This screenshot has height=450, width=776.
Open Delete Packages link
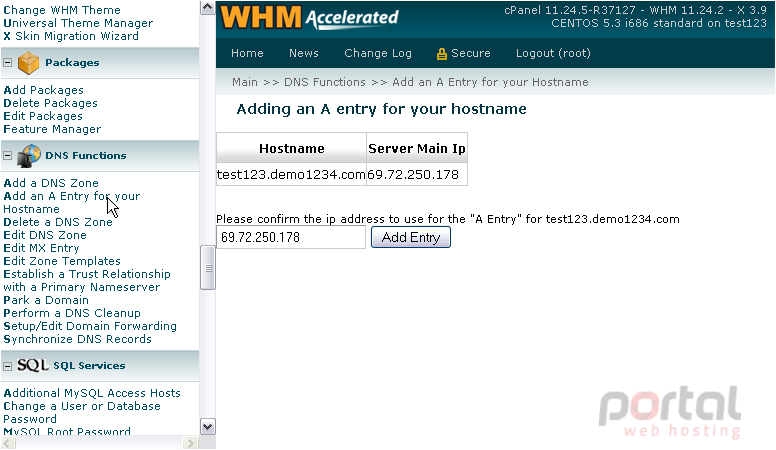coord(50,103)
